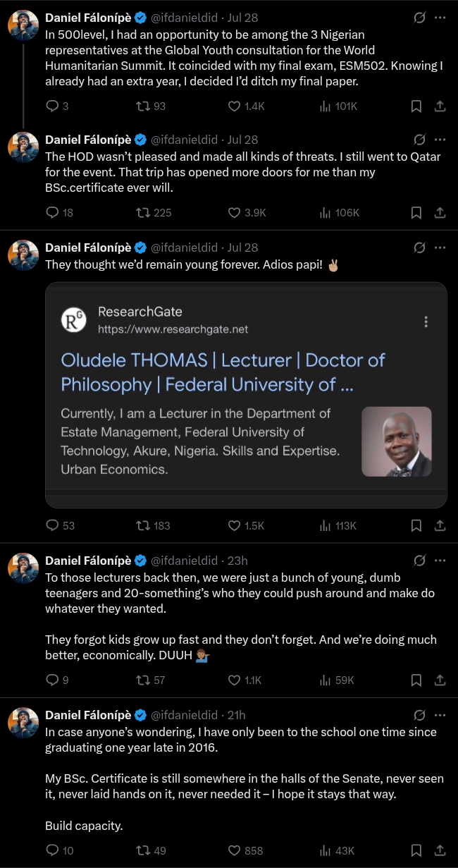Open the 'Jul 28' timestamp of the first tweet

pyautogui.click(x=242, y=18)
